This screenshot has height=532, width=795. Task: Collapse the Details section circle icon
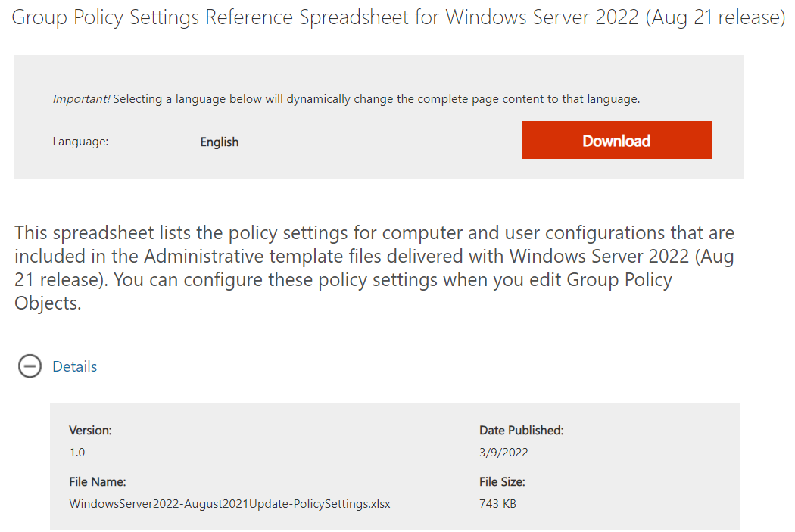click(30, 366)
